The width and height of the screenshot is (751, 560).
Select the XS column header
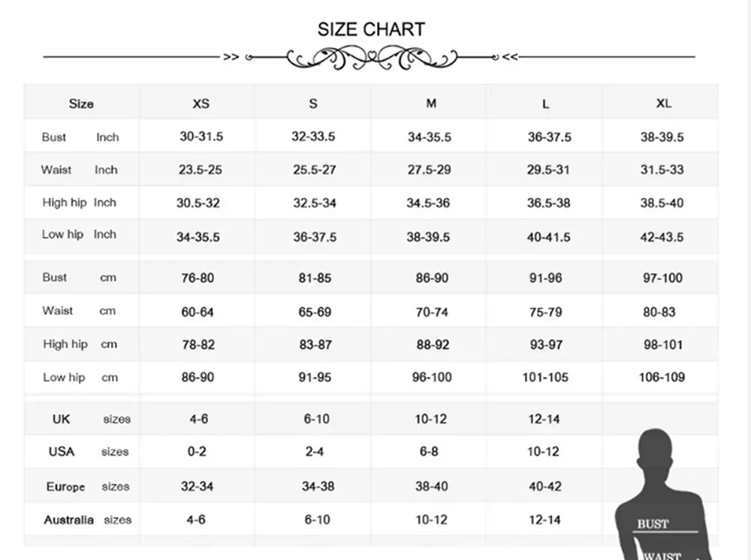[x=201, y=104]
